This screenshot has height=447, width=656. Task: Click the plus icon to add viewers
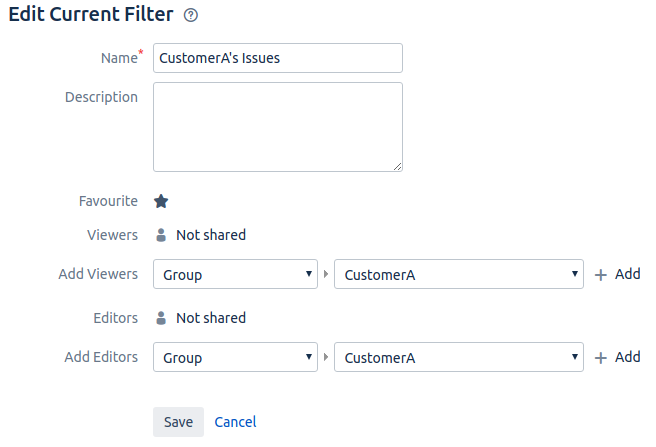[601, 275]
